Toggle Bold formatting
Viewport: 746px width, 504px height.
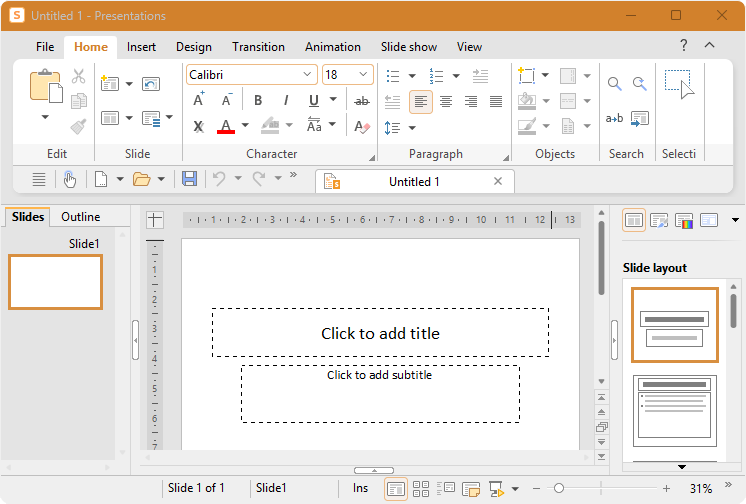pyautogui.click(x=258, y=100)
